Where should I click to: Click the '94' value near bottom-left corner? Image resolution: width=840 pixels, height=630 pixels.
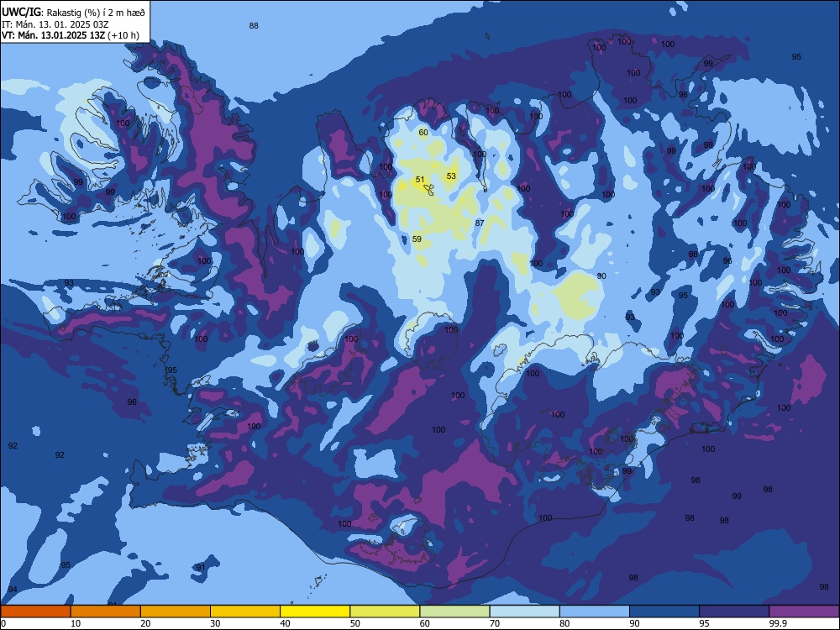pos(13,590)
